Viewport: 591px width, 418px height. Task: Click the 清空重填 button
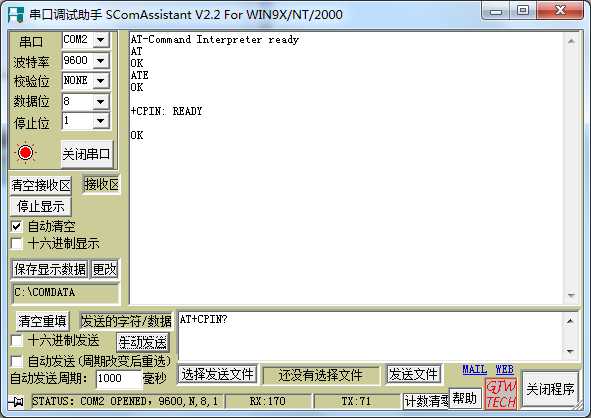click(42, 321)
